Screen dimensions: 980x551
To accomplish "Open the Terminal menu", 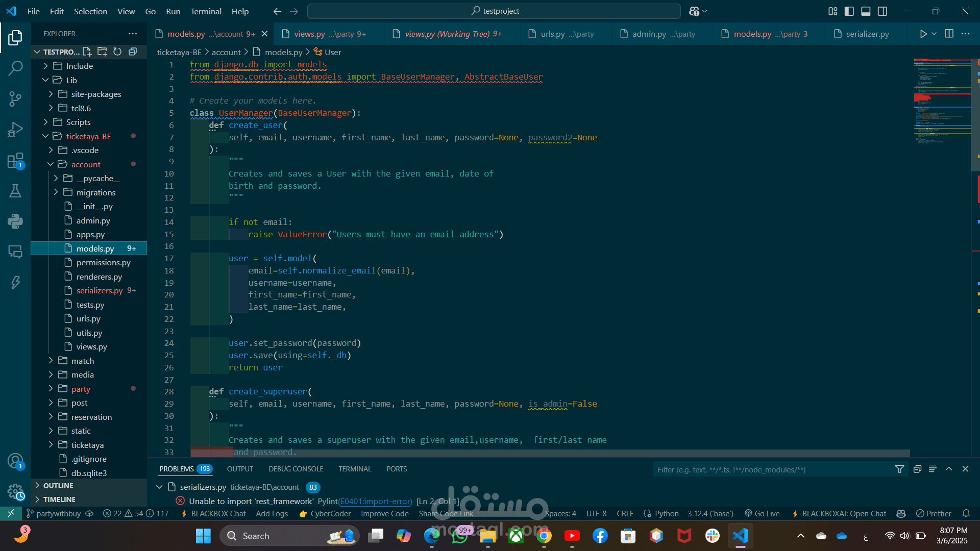I will coord(206,11).
